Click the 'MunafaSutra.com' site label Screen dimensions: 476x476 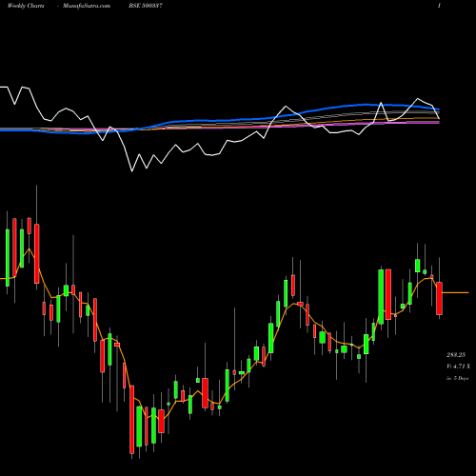pyautogui.click(x=87, y=6)
